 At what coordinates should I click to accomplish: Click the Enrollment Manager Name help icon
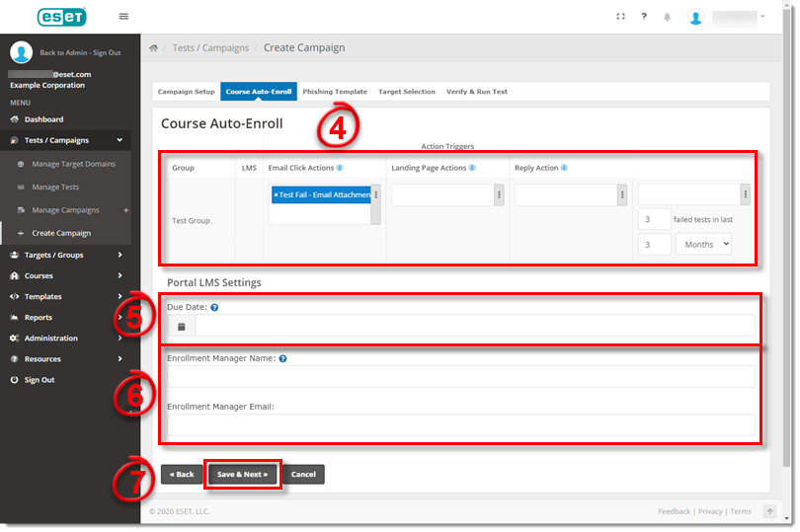(x=282, y=358)
